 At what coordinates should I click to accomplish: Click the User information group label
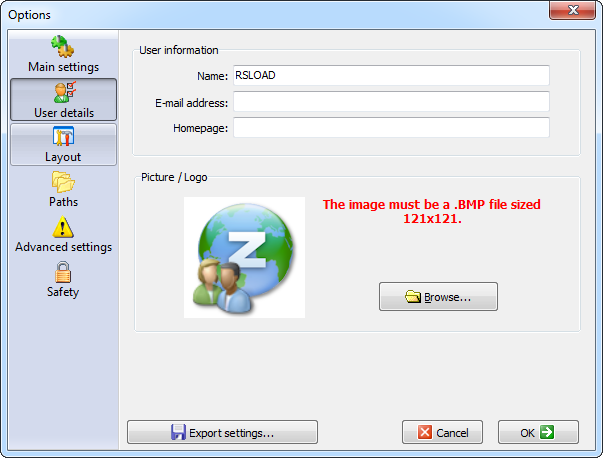coord(179,50)
